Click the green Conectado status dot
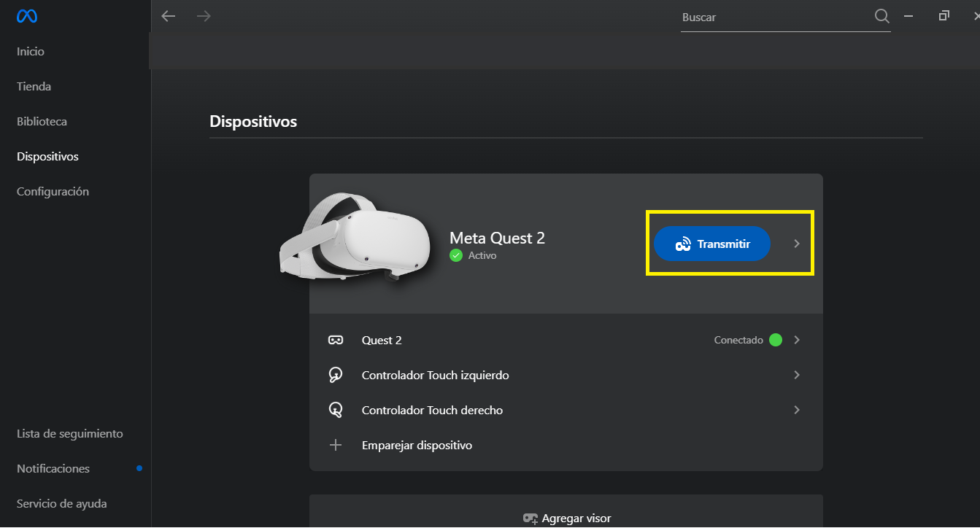The image size is (980, 528). tap(776, 340)
